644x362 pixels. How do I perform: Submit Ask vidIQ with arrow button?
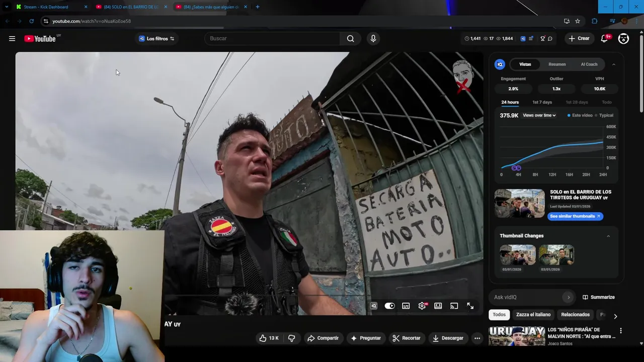click(x=569, y=297)
